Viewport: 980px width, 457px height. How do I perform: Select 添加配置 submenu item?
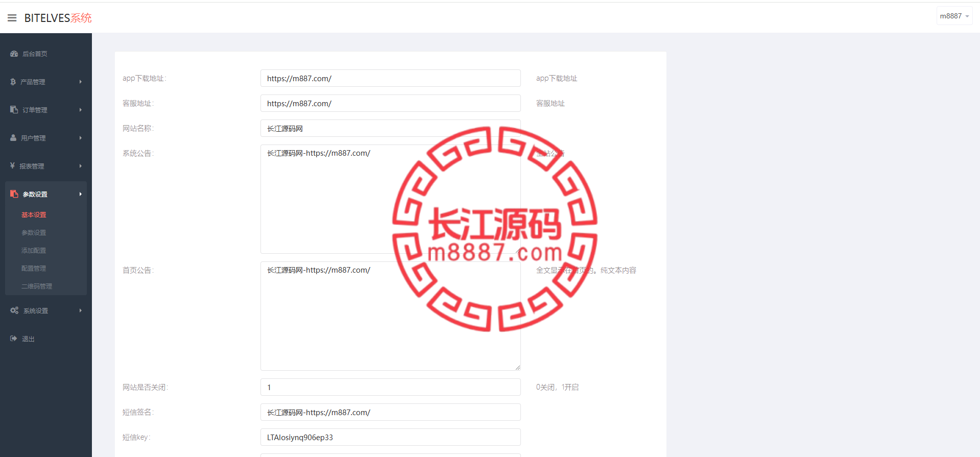click(x=34, y=251)
